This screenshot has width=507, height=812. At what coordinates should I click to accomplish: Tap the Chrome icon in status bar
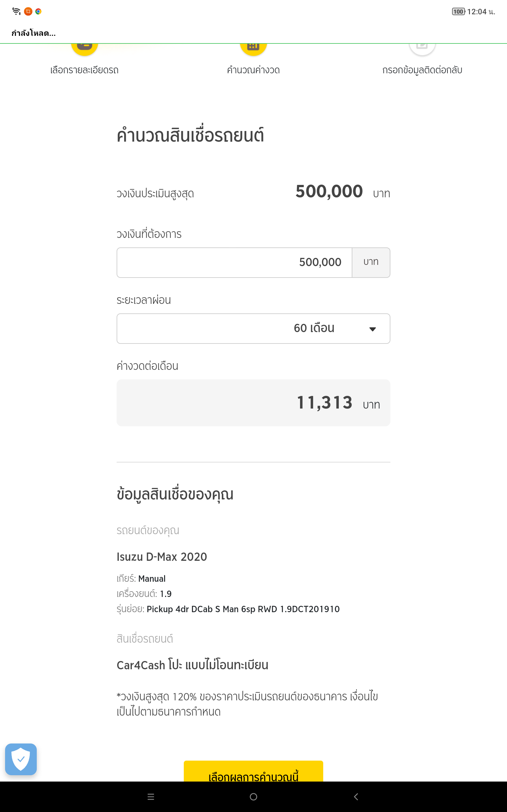coord(39,11)
